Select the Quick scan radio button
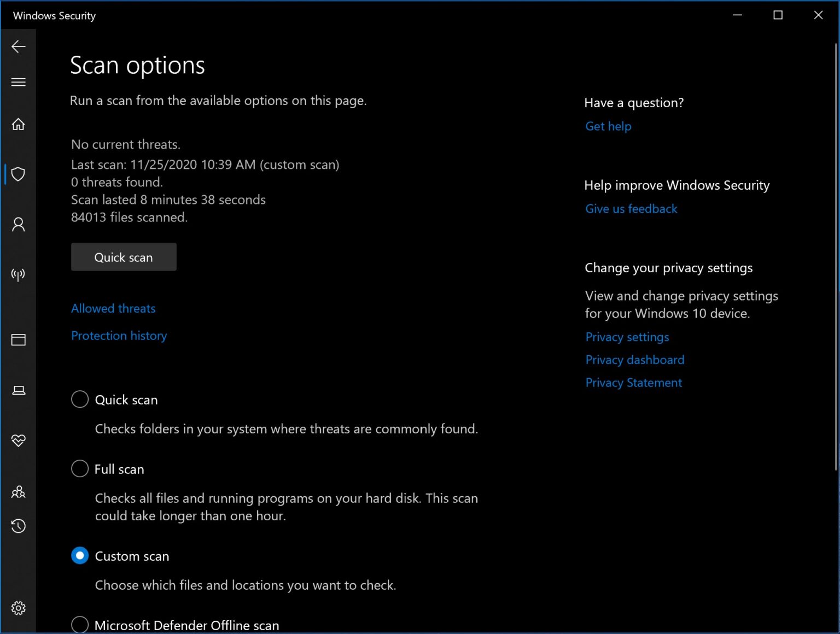The image size is (840, 634). click(x=79, y=399)
